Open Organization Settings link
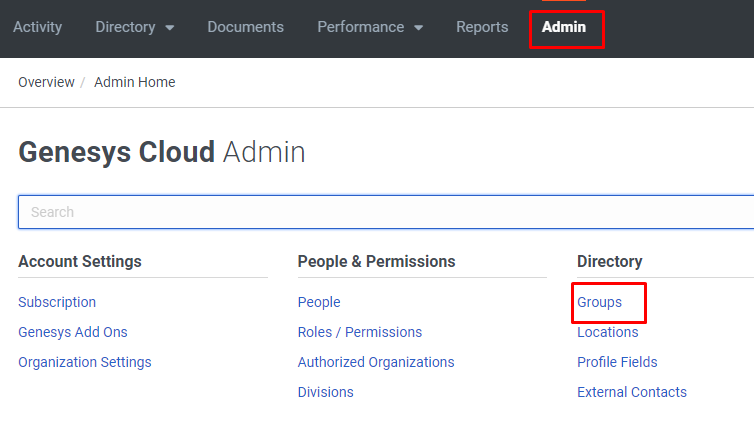Screen dimensions: 754x431 tap(85, 362)
